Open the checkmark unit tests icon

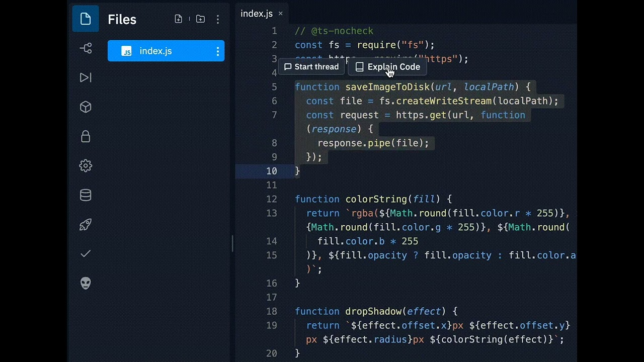[86, 253]
